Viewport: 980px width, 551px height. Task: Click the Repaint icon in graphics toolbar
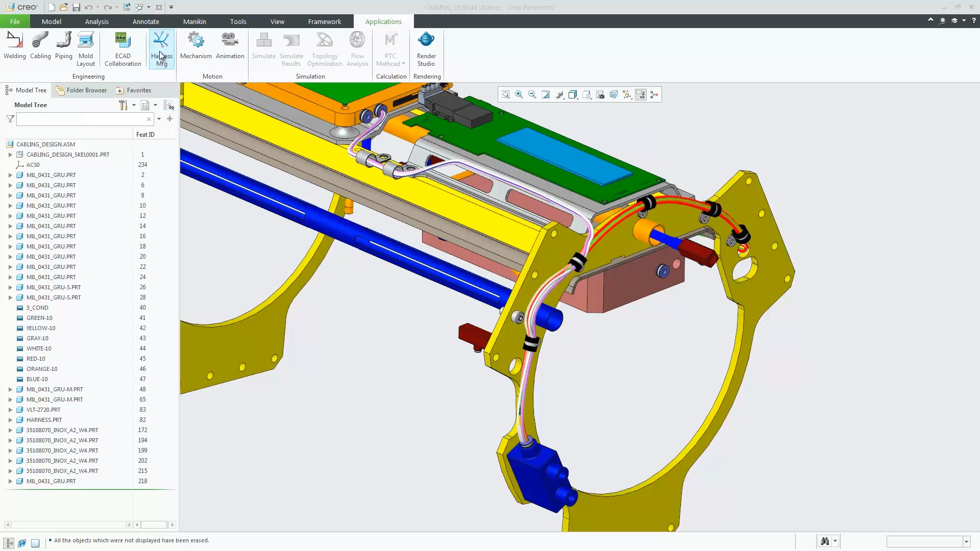coord(546,95)
